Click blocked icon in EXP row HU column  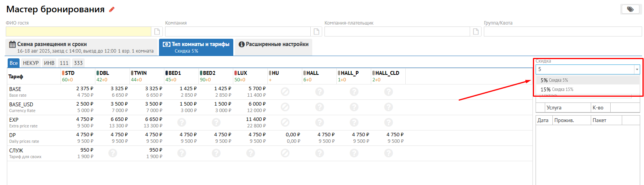pos(285,122)
